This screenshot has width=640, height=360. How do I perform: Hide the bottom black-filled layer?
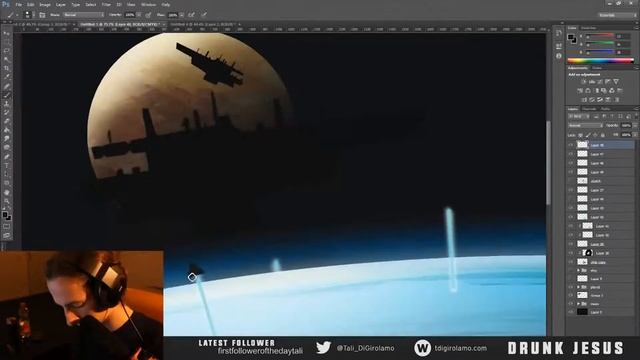tap(571, 312)
